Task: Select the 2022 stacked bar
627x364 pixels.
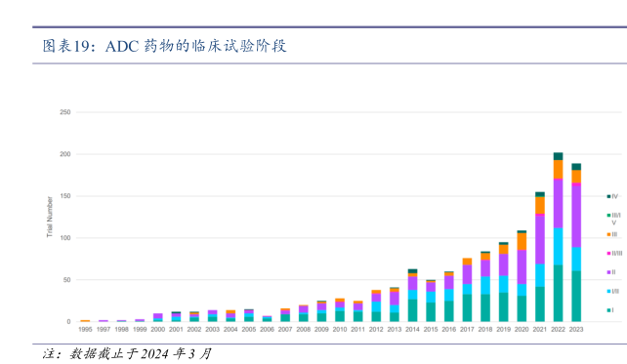Action: tap(558, 237)
